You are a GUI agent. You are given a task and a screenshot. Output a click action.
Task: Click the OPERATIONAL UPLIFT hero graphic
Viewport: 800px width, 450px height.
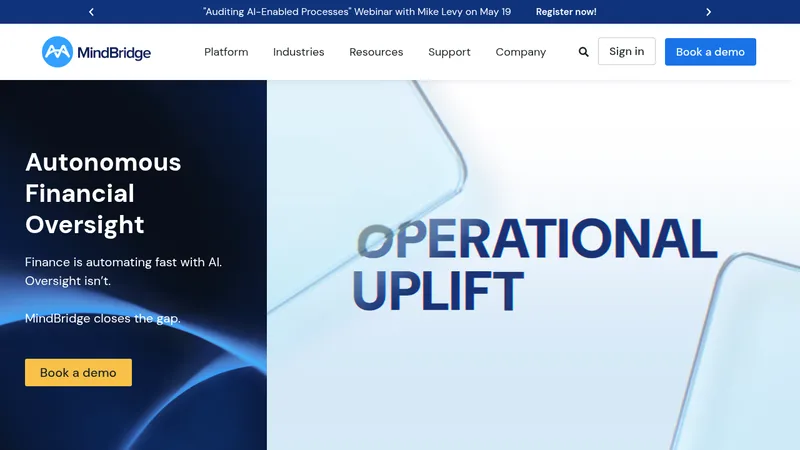pyautogui.click(x=535, y=264)
